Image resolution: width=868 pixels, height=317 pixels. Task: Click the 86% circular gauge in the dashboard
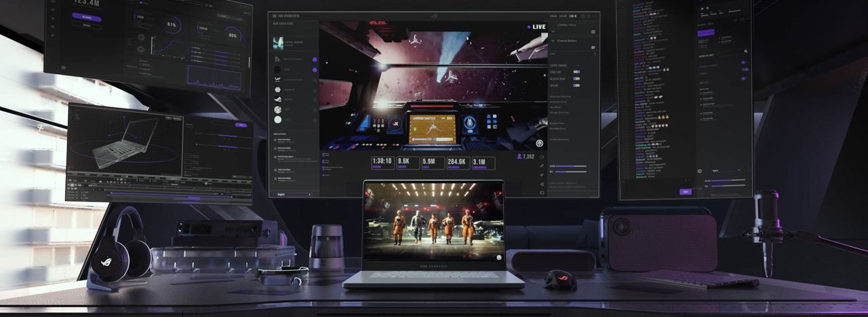tap(233, 35)
